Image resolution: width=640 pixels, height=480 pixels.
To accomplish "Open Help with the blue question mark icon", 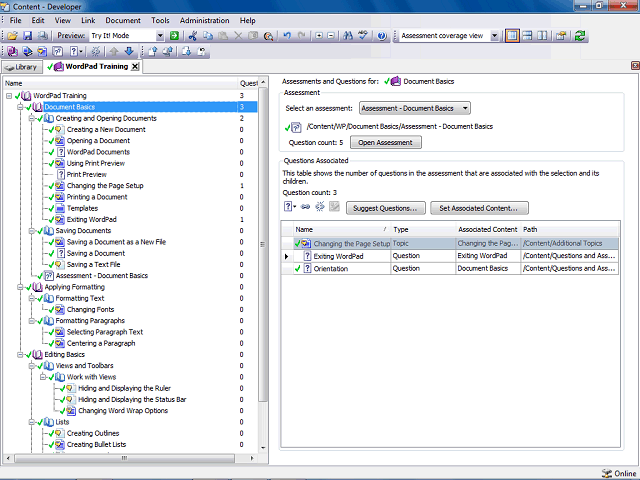I will coord(382,36).
